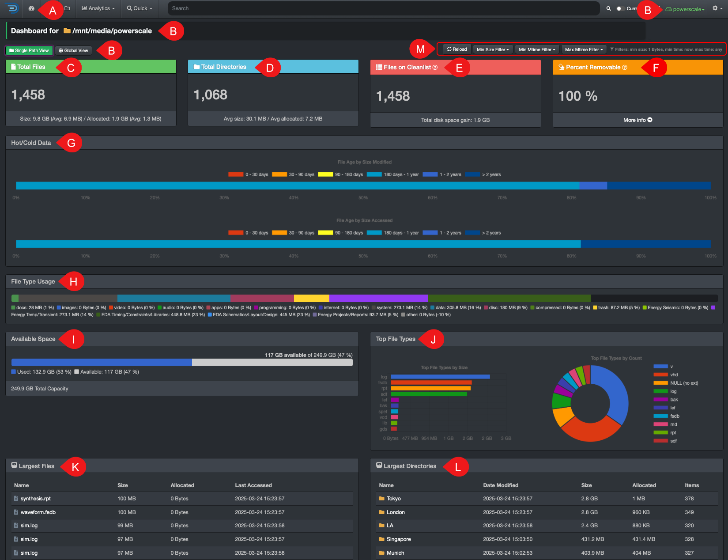Click the eraser icon on Percent Removable card

(x=562, y=67)
